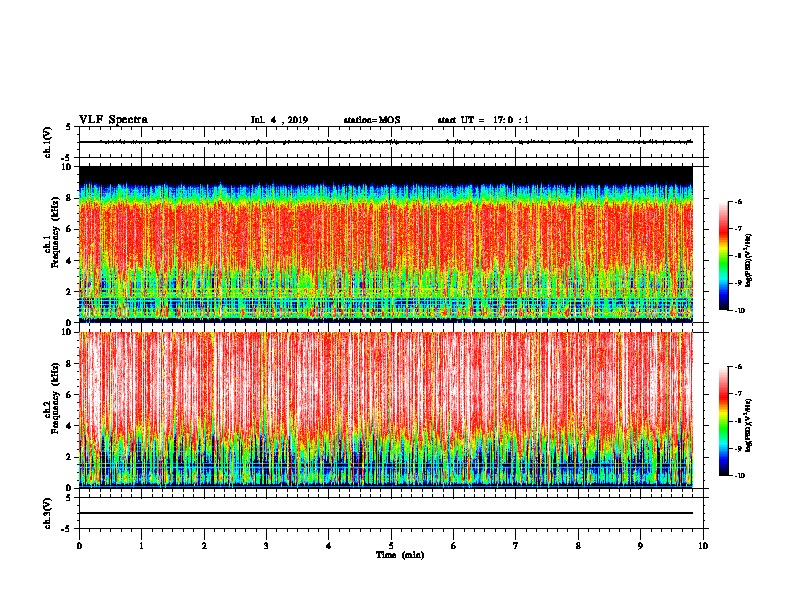This screenshot has height=612, width=792.
Task: Click the time axis tick label "3"
Action: click(266, 546)
